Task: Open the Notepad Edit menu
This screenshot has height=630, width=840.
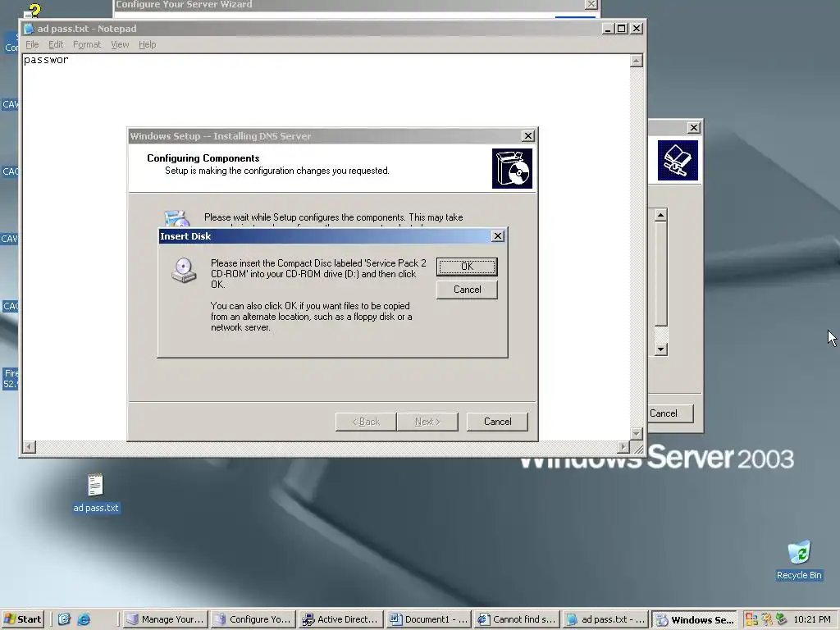Action: point(56,44)
